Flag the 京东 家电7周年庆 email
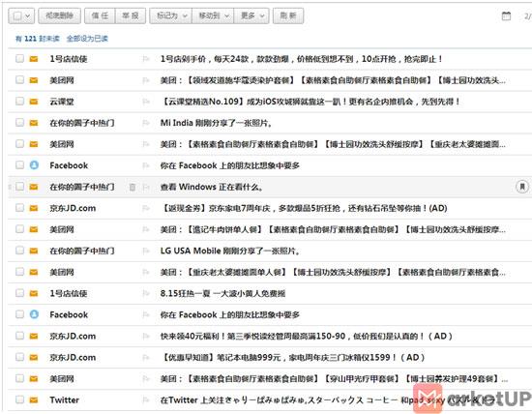Image resolution: width=532 pixels, height=414 pixels. click(x=146, y=208)
